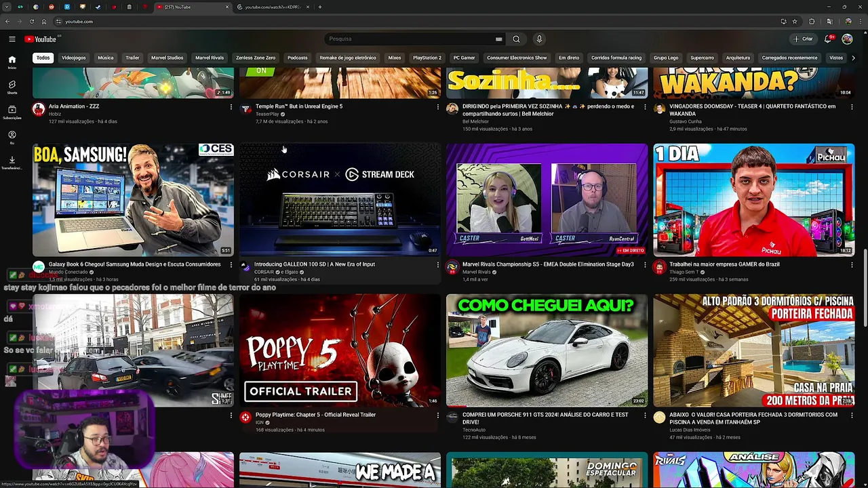Open the on-screen keyboard icon in search box

point(499,39)
